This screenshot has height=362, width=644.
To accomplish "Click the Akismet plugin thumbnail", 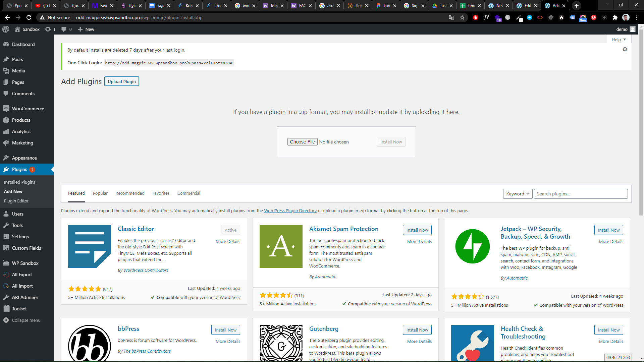I will click(281, 246).
